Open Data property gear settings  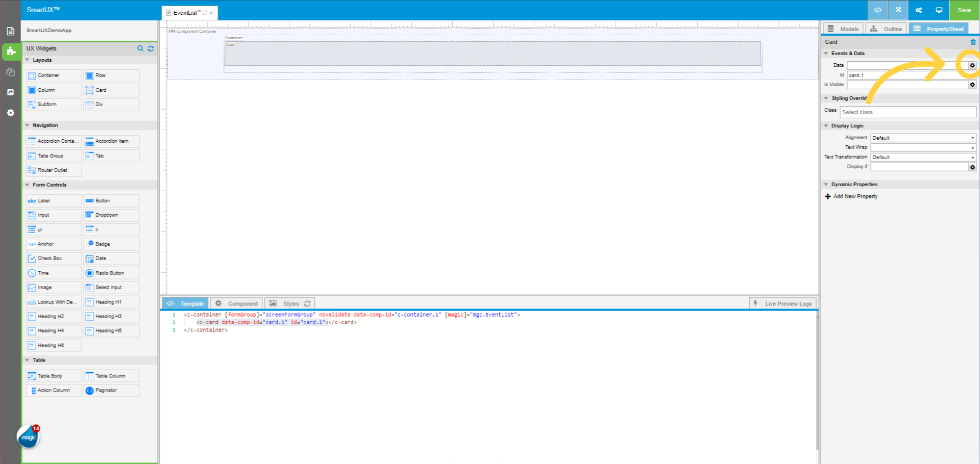pos(972,65)
